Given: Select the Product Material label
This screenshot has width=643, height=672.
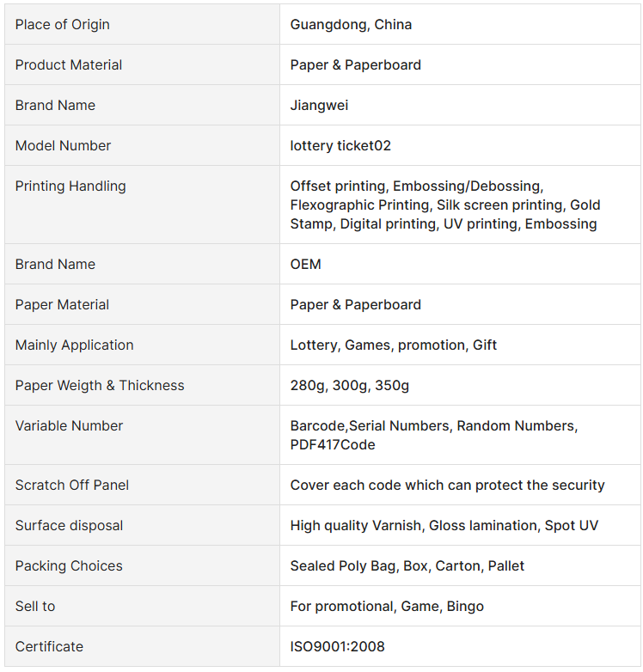Looking at the screenshot, I should click(69, 64).
